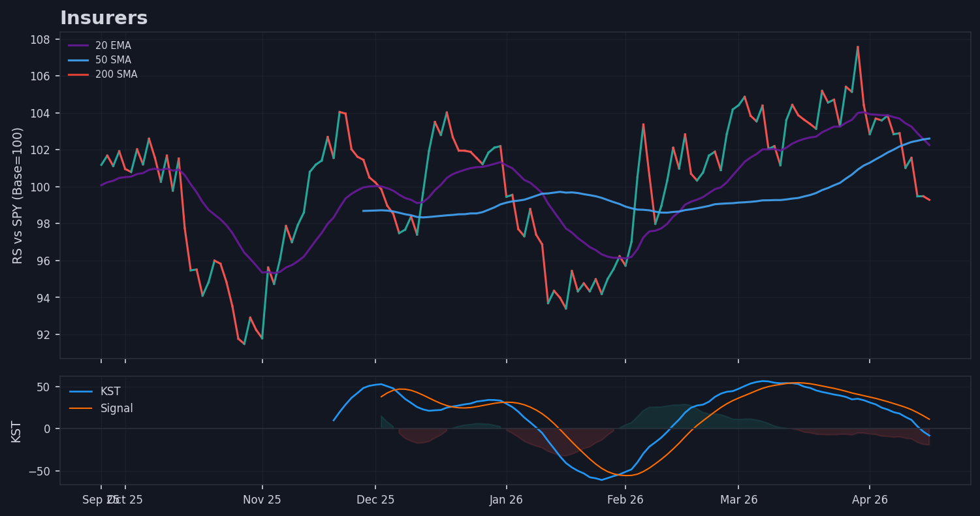The image size is (980, 516).
Task: Click the "Apr 26" date label
Action: point(870,500)
